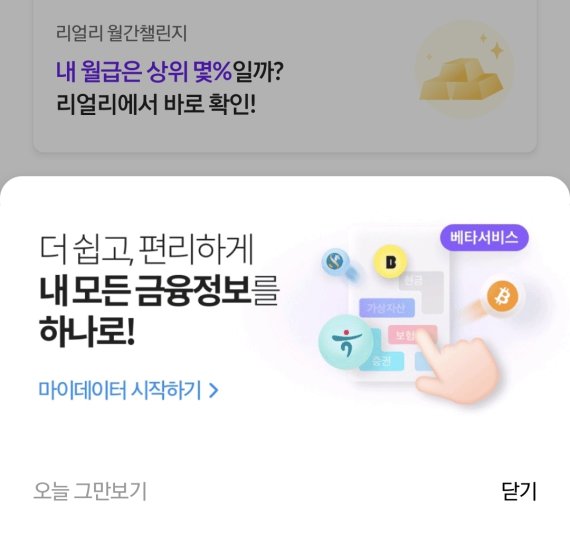This screenshot has width=570, height=536.
Task: Tap the teal 증권 tile
Action: point(382,361)
